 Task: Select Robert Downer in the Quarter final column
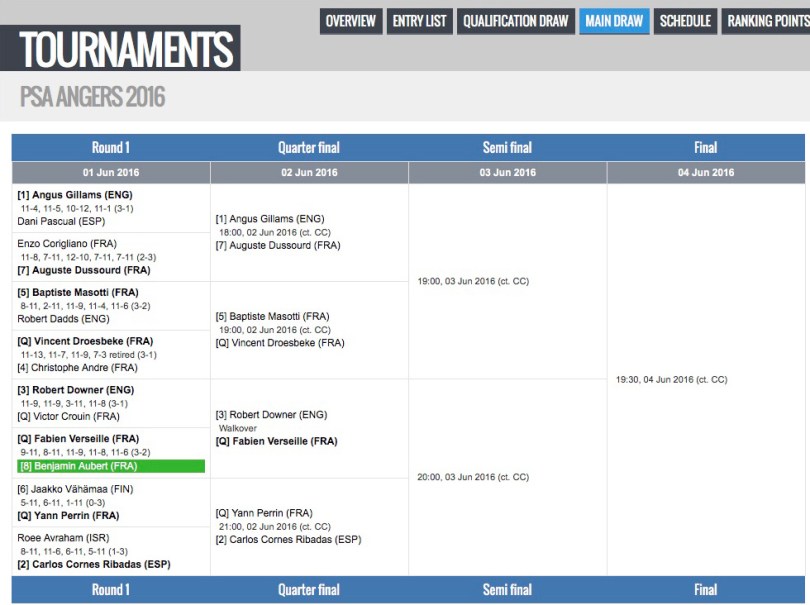pyautogui.click(x=271, y=414)
